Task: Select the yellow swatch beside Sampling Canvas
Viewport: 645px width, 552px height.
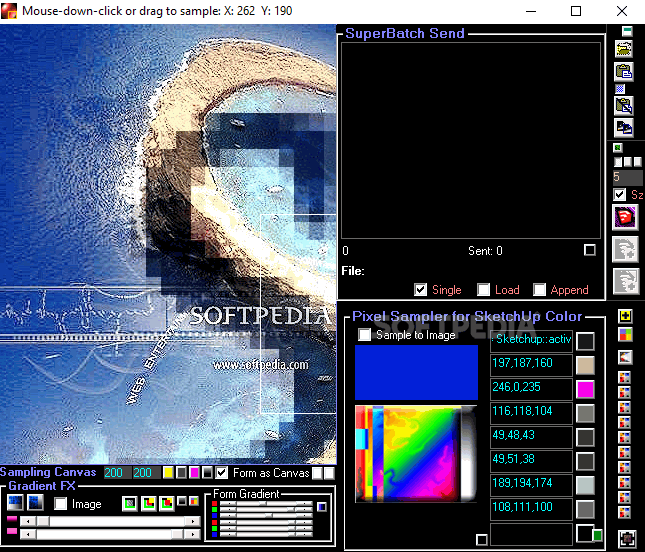Action: click(x=168, y=473)
